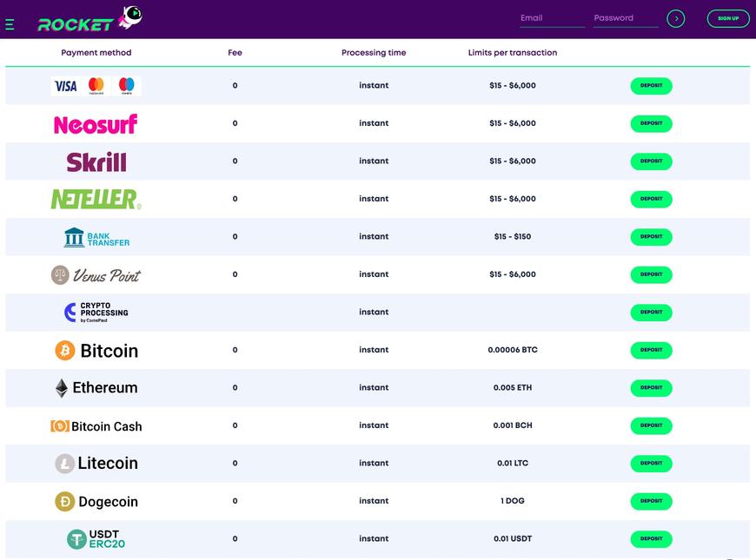Click the Sign Up button

tap(727, 18)
